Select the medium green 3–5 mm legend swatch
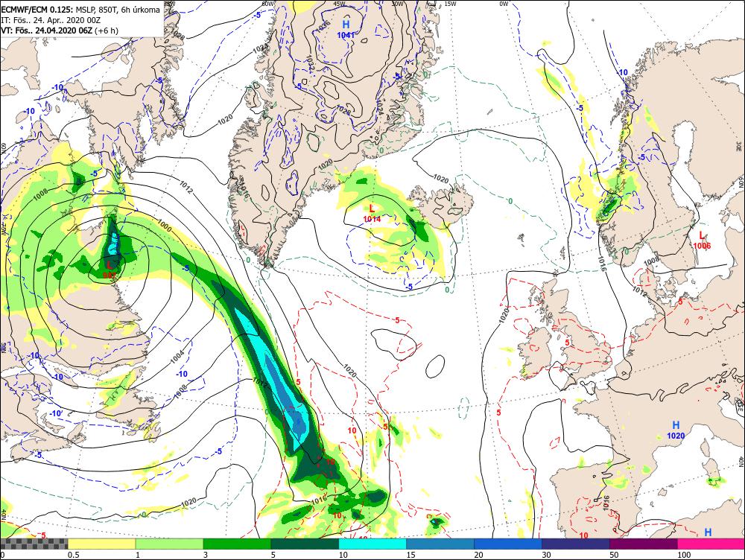The image size is (745, 560). [x=237, y=544]
